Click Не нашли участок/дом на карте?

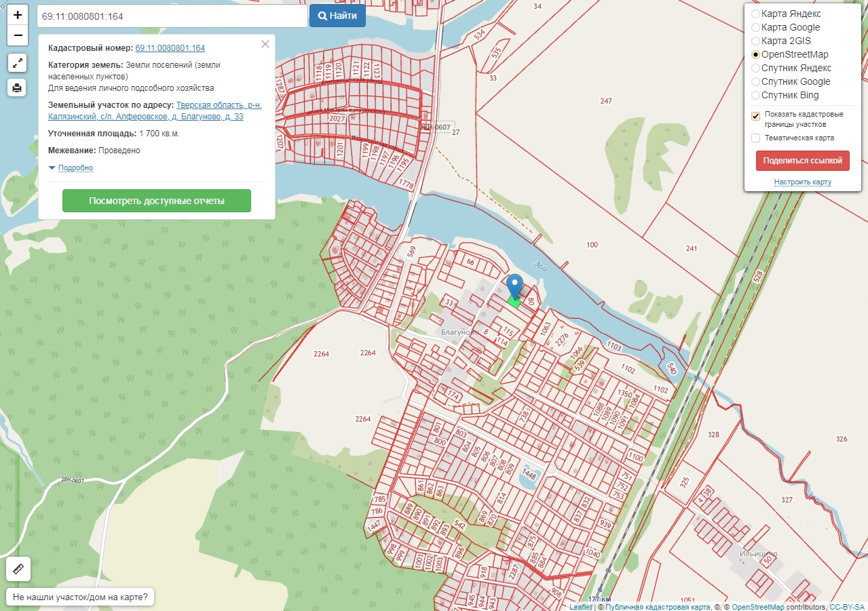pyautogui.click(x=80, y=597)
